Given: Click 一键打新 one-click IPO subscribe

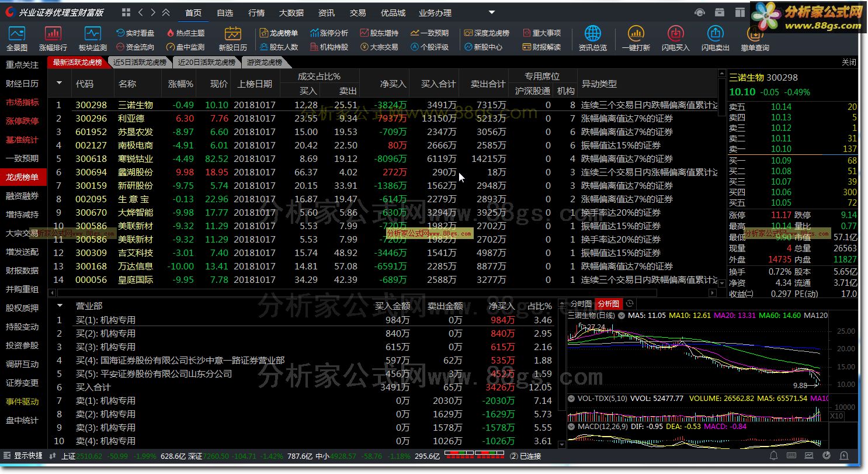Looking at the screenshot, I should tap(636, 39).
